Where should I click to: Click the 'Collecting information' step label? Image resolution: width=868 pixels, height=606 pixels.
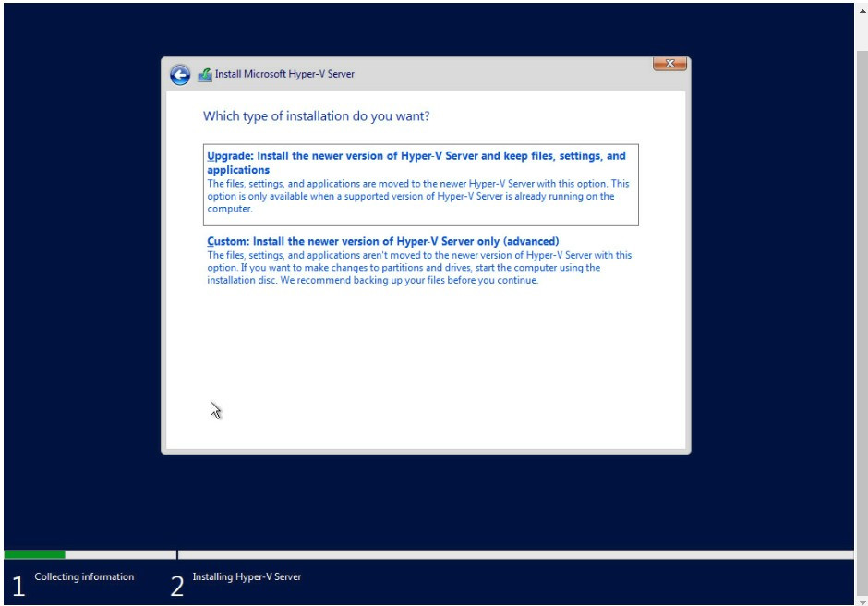(84, 576)
